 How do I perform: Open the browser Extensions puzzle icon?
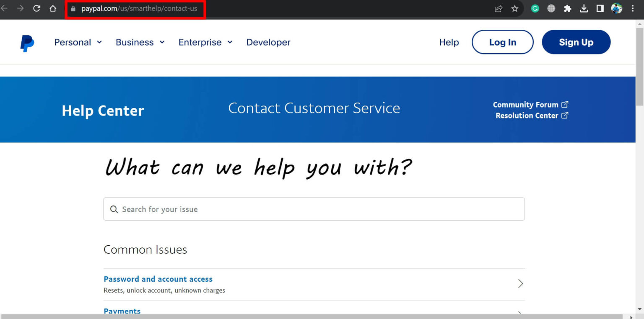tap(567, 8)
